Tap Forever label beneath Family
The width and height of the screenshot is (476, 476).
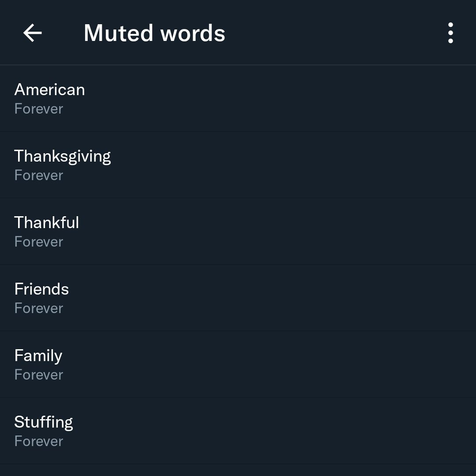click(39, 375)
